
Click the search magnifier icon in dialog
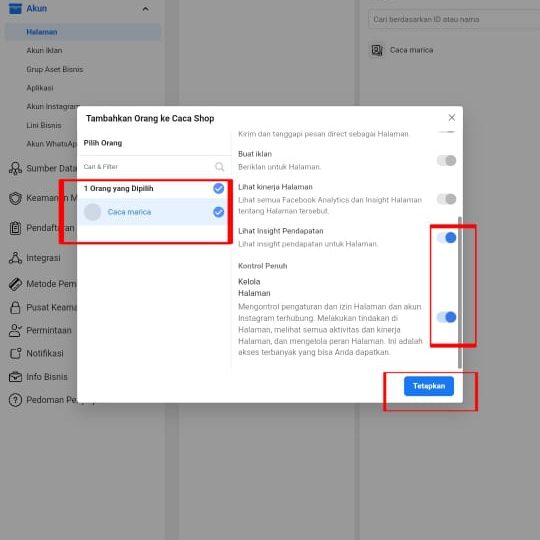[x=219, y=167]
